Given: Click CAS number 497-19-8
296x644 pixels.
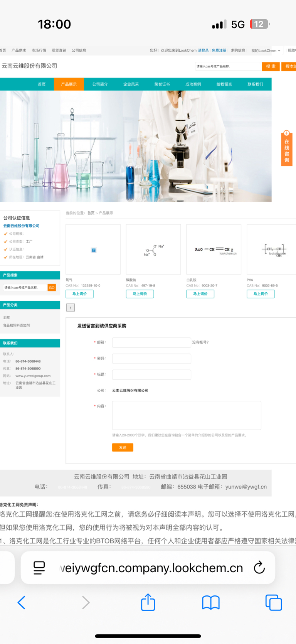Looking at the screenshot, I should [x=148, y=286].
